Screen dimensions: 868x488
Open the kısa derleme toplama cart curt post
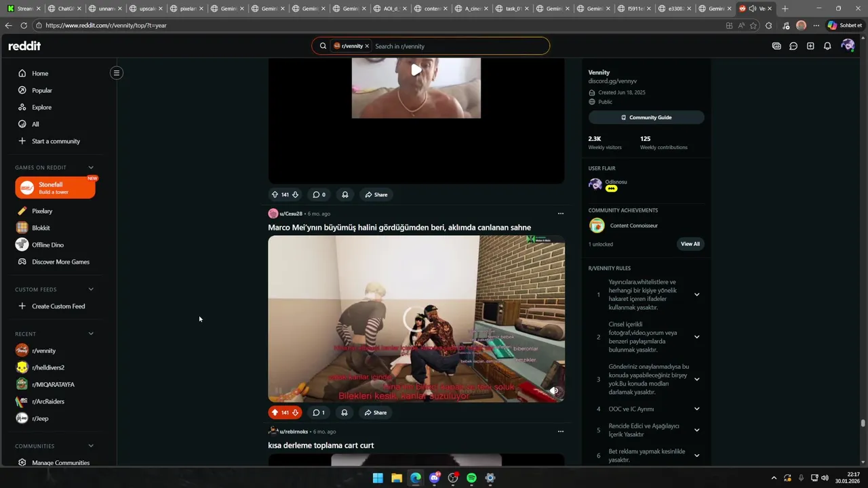321,445
